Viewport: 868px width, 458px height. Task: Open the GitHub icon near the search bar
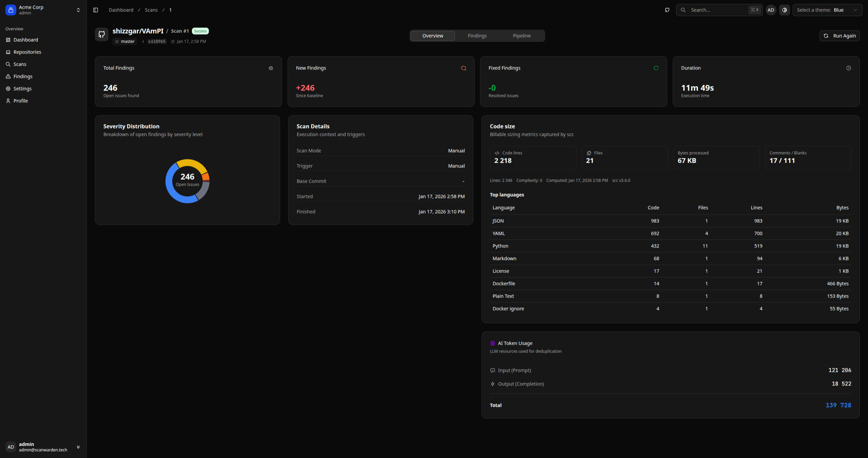(x=667, y=10)
